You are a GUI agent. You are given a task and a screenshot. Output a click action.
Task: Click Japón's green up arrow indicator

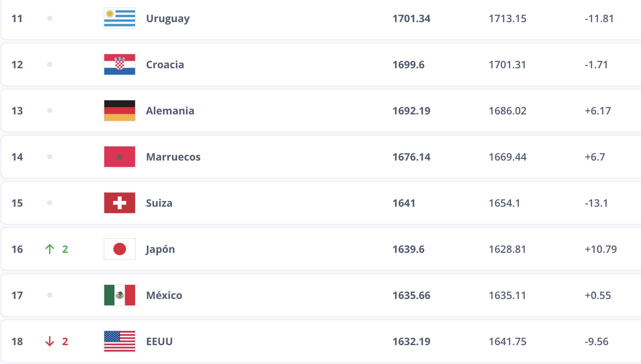[50, 249]
